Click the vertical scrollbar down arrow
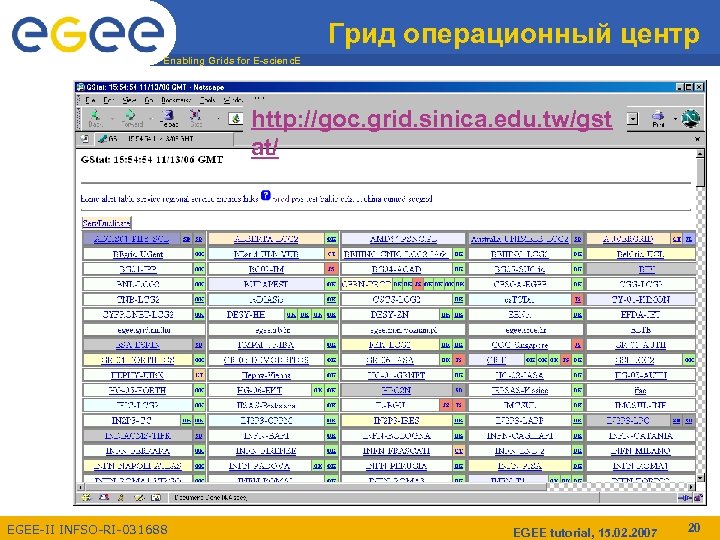 (700, 478)
